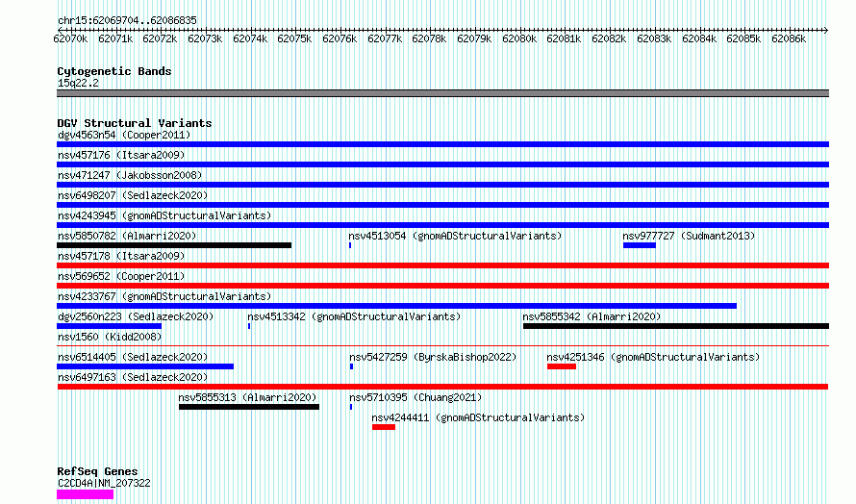Click the blue bar under nsv6514405
856x504 pixels.
(145, 367)
